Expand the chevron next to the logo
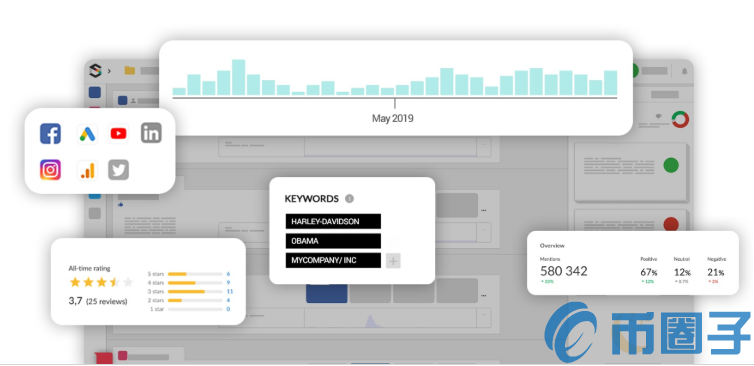 coord(109,71)
